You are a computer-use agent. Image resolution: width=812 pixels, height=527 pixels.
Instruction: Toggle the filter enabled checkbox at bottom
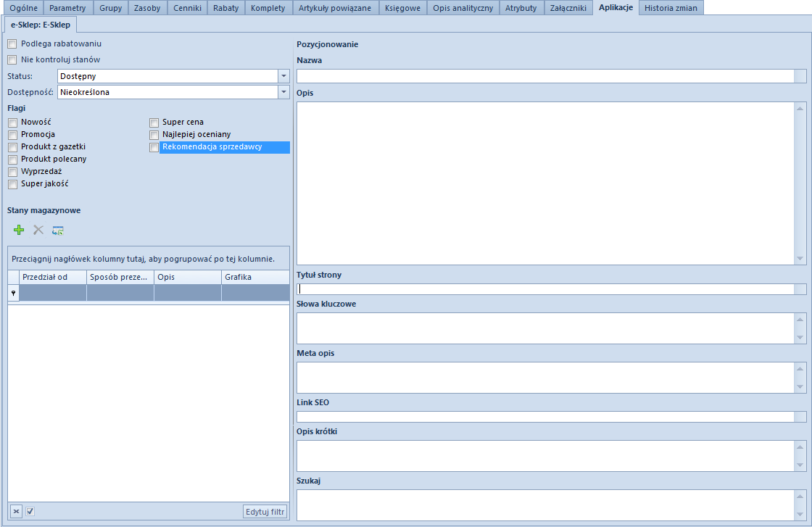coord(30,512)
